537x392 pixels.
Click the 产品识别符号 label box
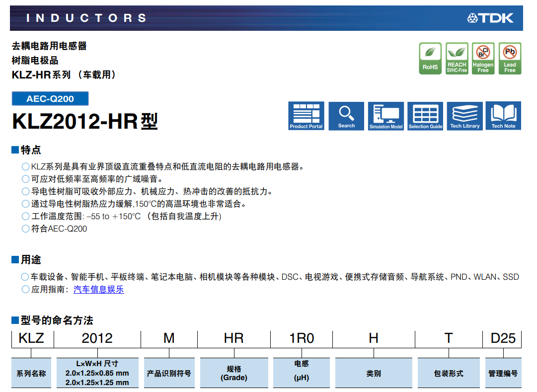169,373
